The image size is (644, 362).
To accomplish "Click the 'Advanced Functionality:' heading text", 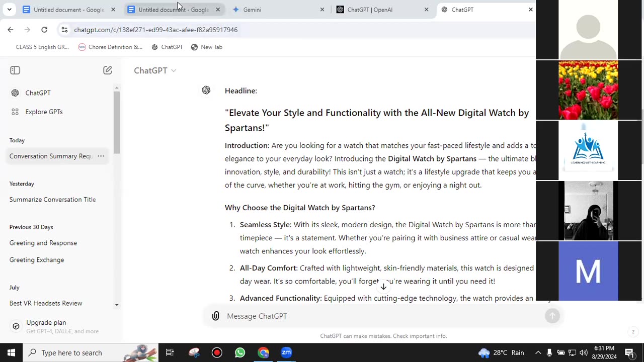I will click(x=281, y=298).
